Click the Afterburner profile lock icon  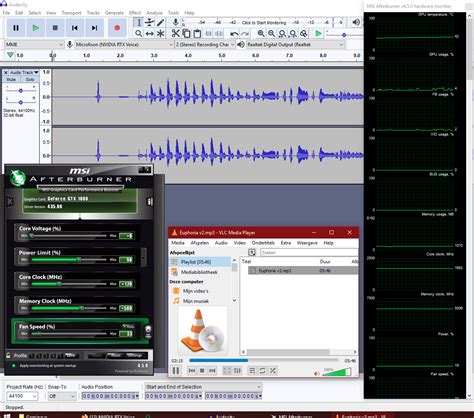(8, 355)
